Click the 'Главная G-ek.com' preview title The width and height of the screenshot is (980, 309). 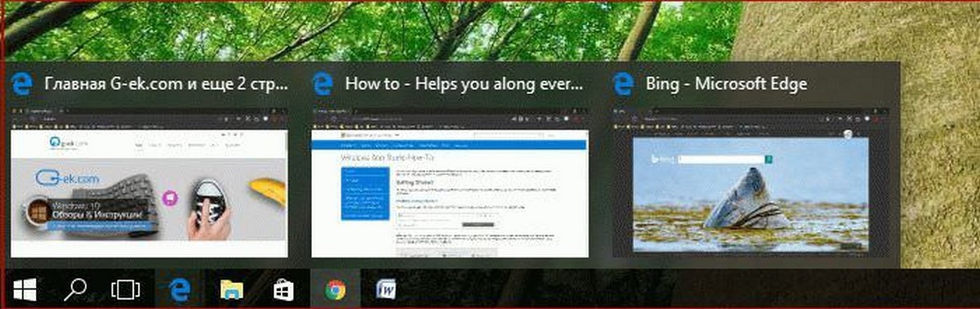click(x=167, y=83)
